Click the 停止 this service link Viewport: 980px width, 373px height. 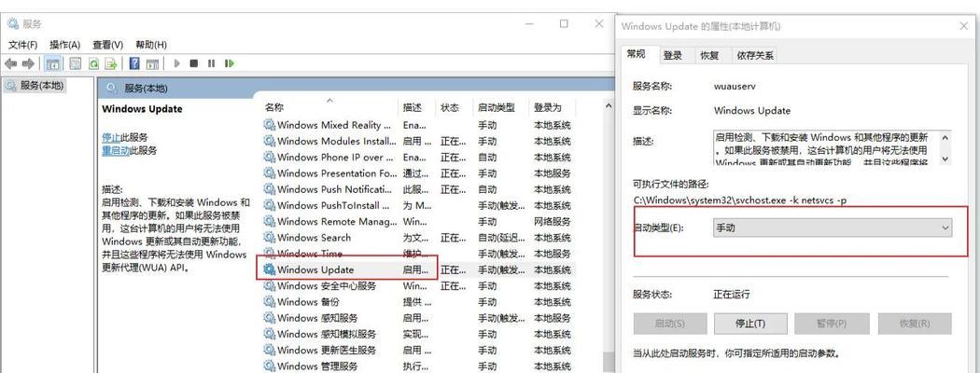[x=111, y=137]
